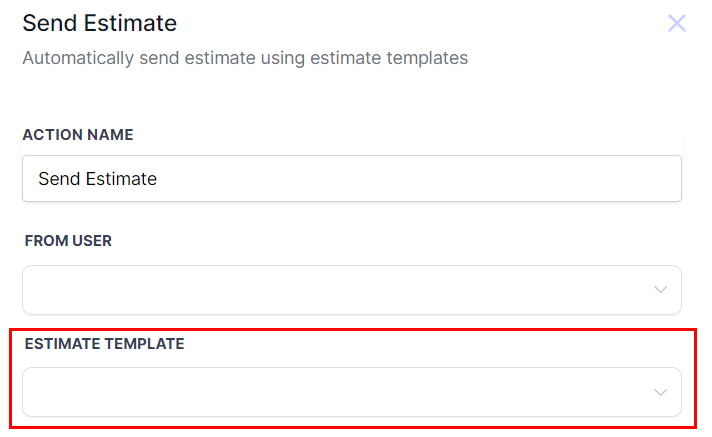Toggle the down arrow in From User field

coord(660,290)
